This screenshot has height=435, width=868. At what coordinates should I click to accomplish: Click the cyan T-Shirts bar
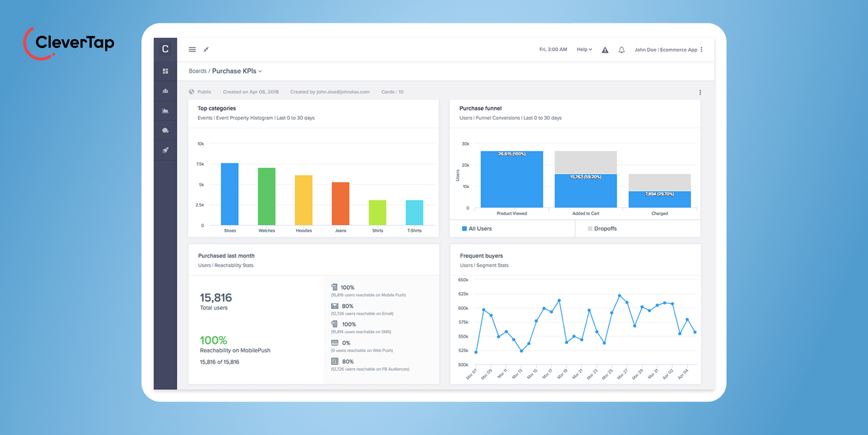[414, 212]
